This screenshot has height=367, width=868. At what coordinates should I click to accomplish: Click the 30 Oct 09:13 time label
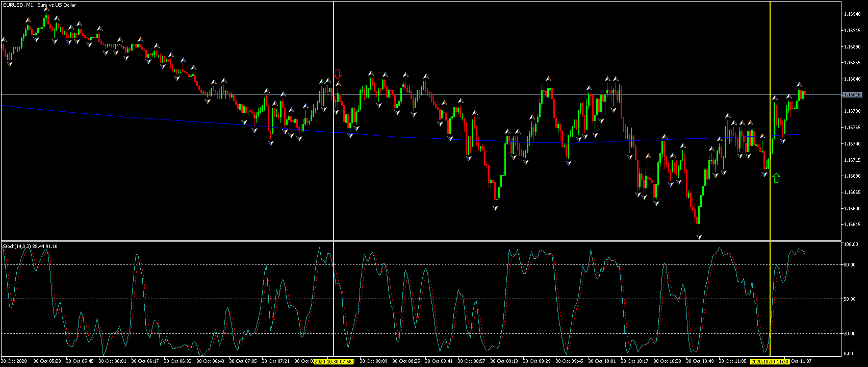[504, 361]
